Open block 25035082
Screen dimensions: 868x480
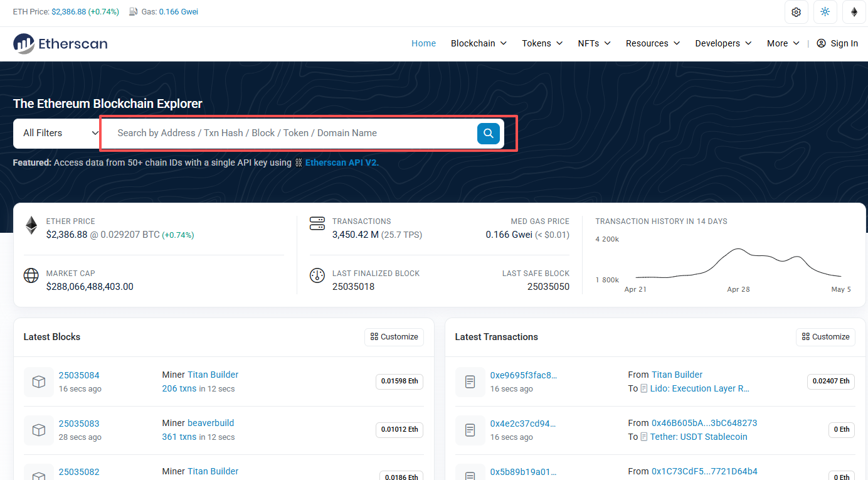(x=79, y=472)
